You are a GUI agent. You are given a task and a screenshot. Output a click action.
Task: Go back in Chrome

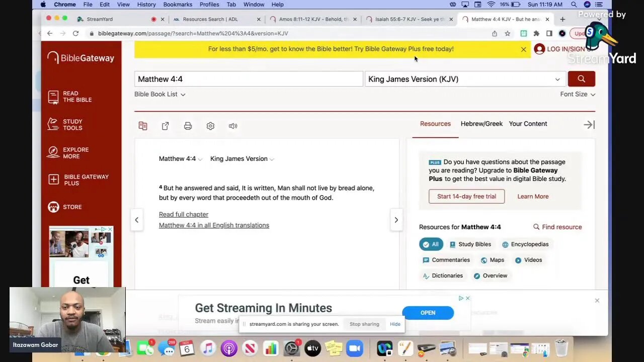pos(50,33)
